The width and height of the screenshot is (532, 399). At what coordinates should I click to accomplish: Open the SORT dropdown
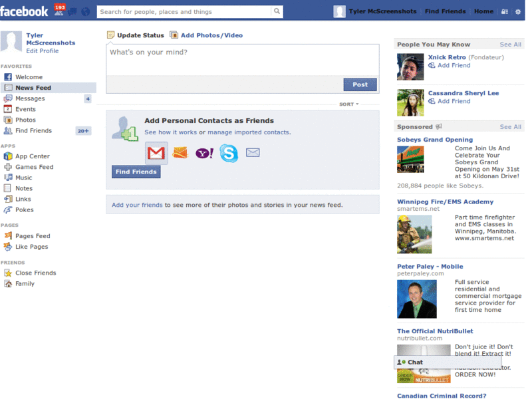(x=348, y=104)
